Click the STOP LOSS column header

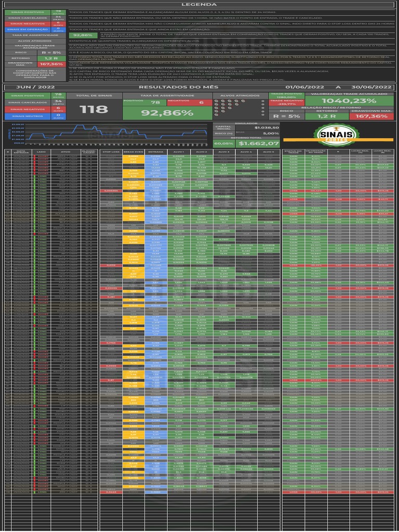(x=111, y=152)
